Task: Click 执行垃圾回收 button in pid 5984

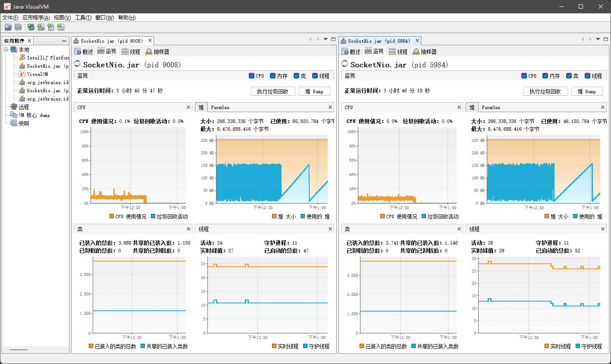Action: pyautogui.click(x=545, y=91)
